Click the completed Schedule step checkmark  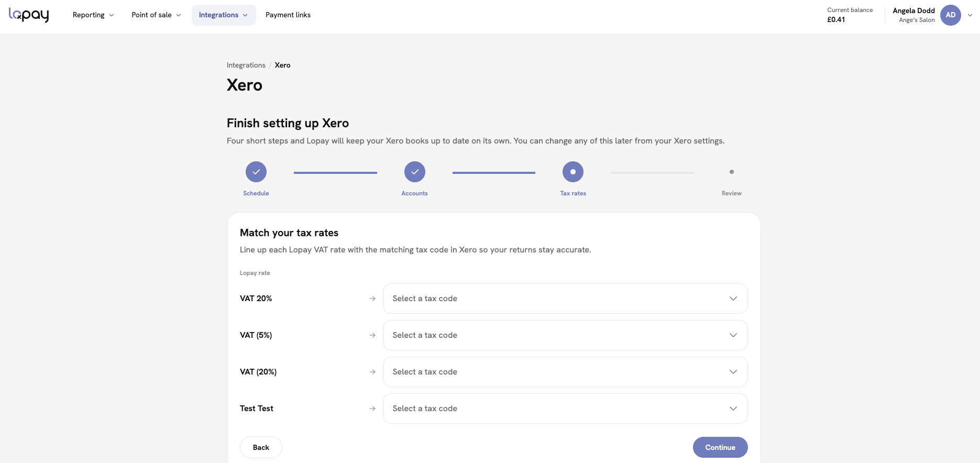point(256,172)
